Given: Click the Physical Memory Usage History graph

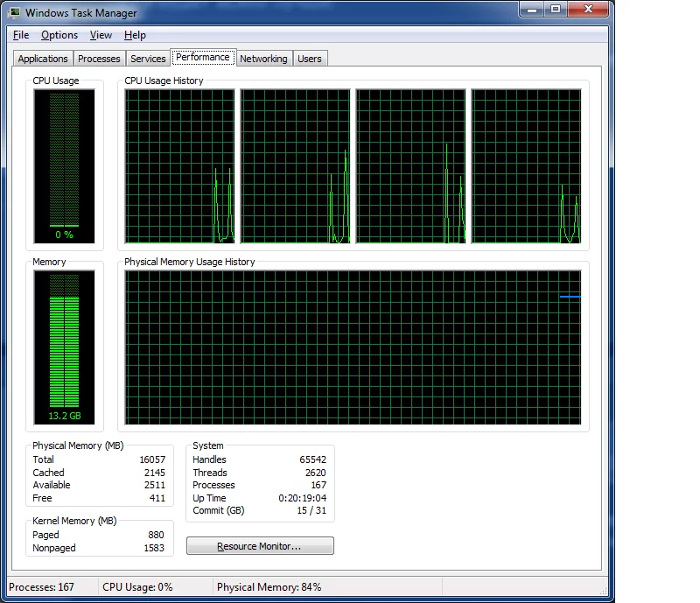Looking at the screenshot, I should pyautogui.click(x=353, y=347).
